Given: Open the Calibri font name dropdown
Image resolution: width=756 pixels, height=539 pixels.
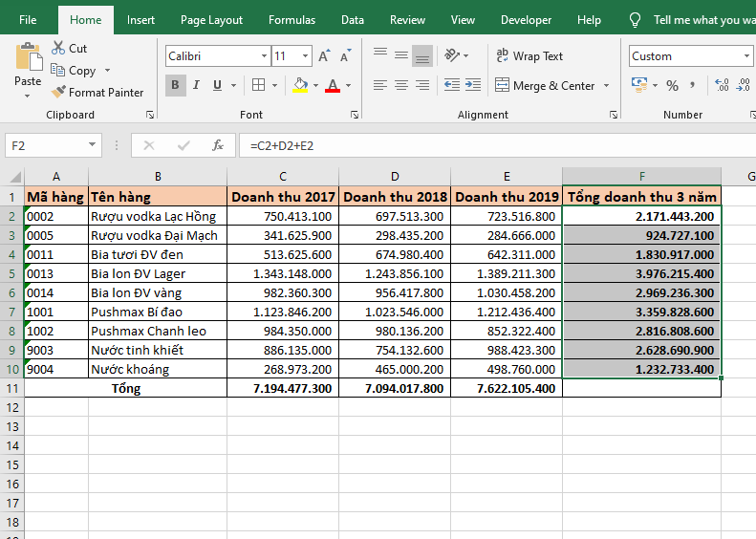Looking at the screenshot, I should (x=264, y=56).
